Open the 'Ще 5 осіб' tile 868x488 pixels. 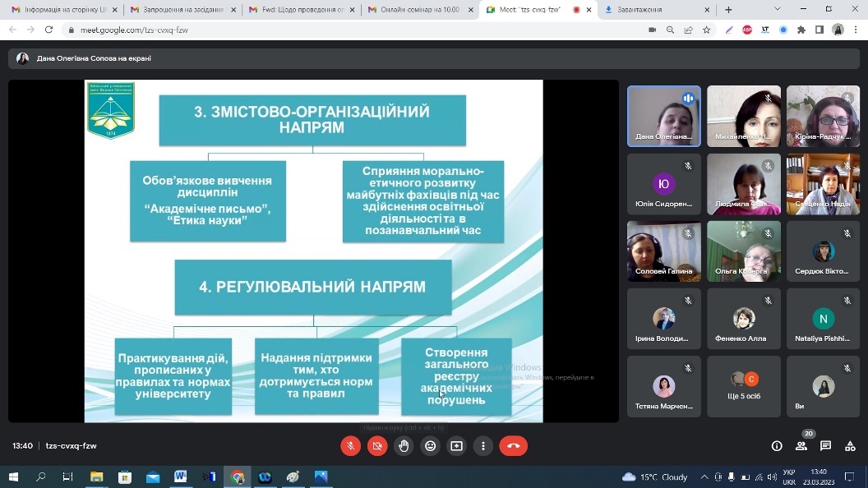(x=743, y=386)
